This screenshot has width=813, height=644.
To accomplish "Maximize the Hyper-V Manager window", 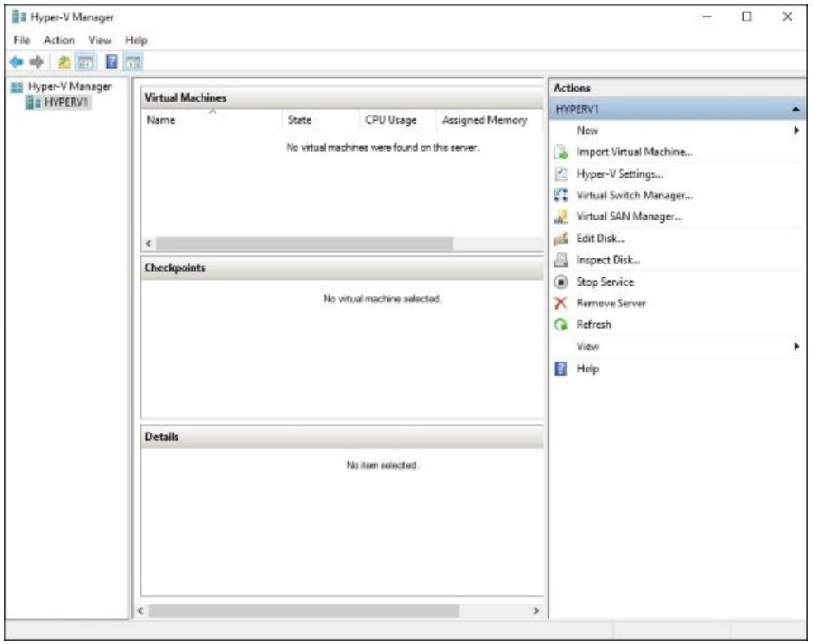I will pos(747,17).
